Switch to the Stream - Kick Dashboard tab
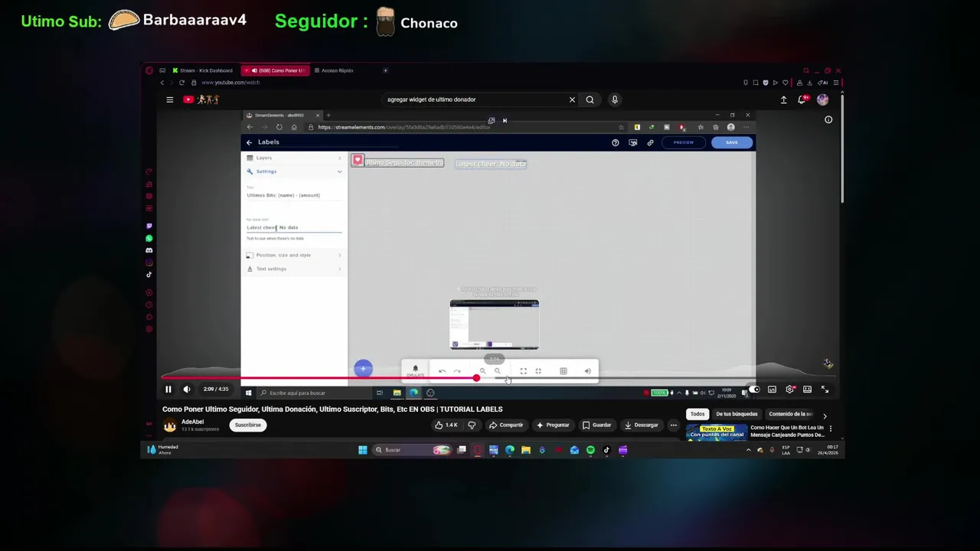The height and width of the screenshot is (551, 980). pyautogui.click(x=202, y=70)
